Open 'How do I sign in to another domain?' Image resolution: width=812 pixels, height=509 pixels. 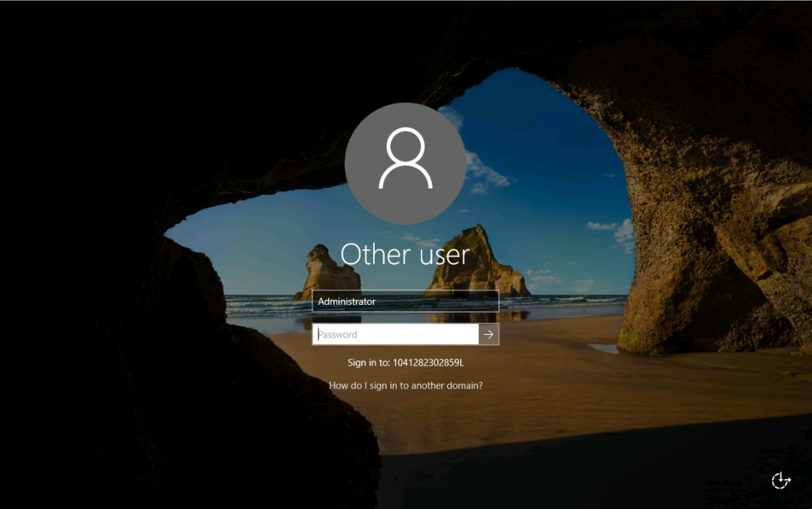click(406, 385)
